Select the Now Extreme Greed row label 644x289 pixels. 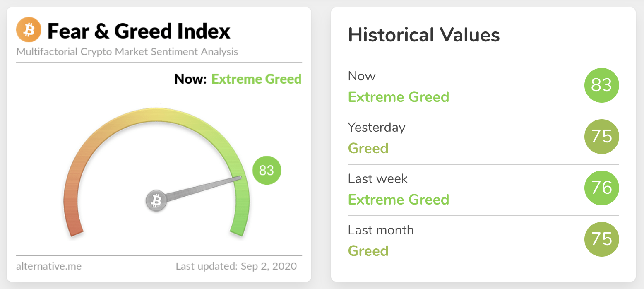pyautogui.click(x=398, y=97)
